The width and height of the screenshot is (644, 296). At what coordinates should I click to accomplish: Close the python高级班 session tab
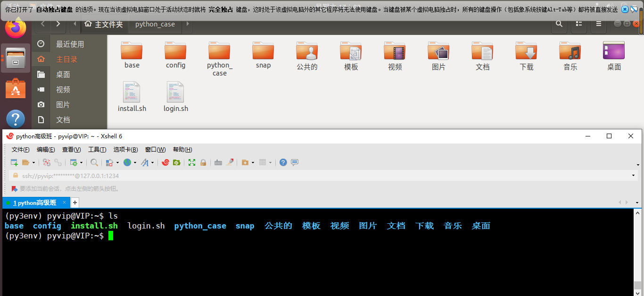(x=65, y=202)
